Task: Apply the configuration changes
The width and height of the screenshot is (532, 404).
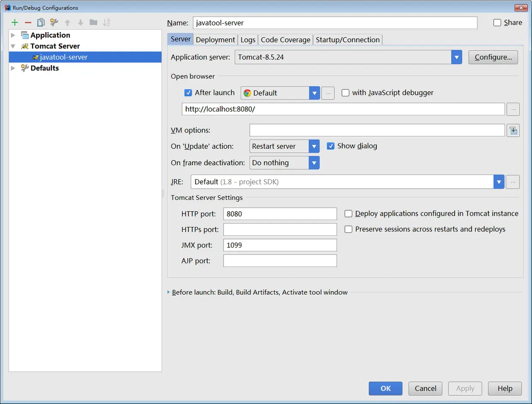Action: pyautogui.click(x=465, y=389)
